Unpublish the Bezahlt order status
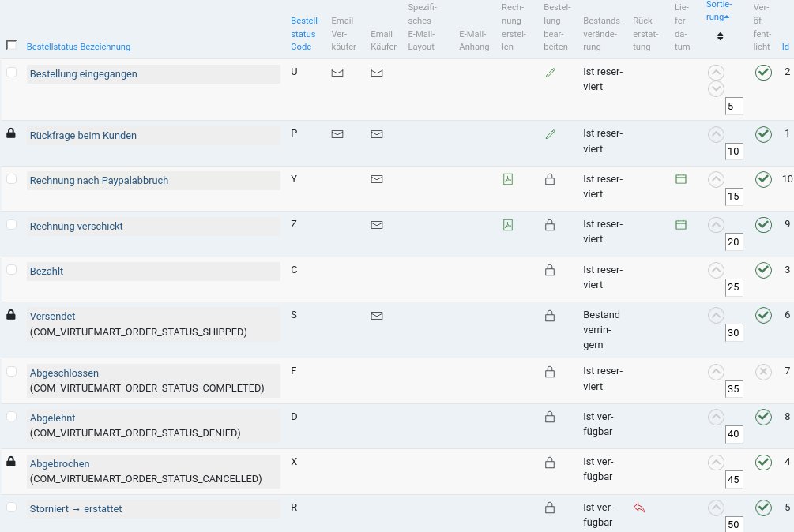The image size is (794, 532). [762, 270]
